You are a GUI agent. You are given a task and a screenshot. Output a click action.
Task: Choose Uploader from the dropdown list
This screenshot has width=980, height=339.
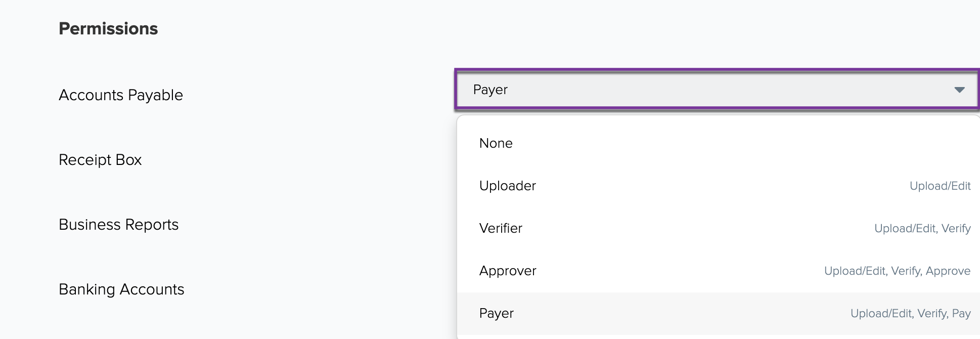click(x=508, y=186)
